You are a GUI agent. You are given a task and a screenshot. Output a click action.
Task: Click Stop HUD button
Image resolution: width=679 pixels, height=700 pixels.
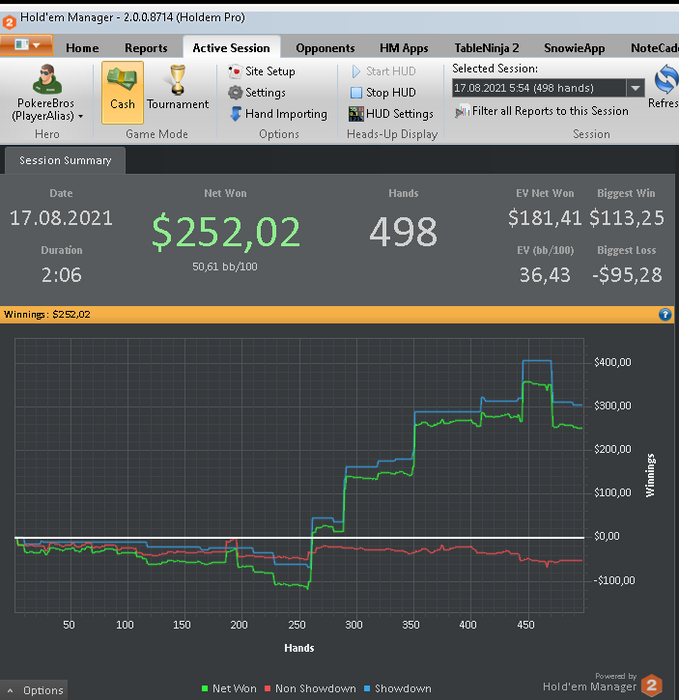tap(383, 92)
